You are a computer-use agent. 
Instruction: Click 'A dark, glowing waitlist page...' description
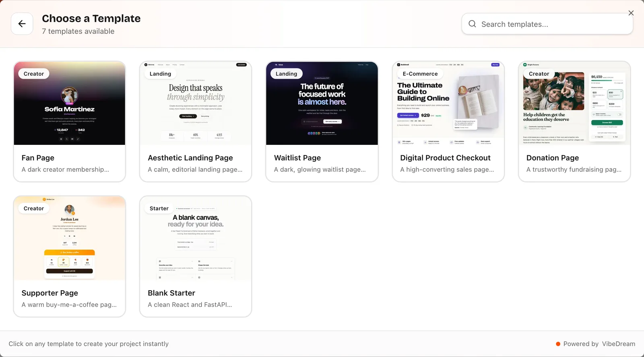tap(320, 169)
